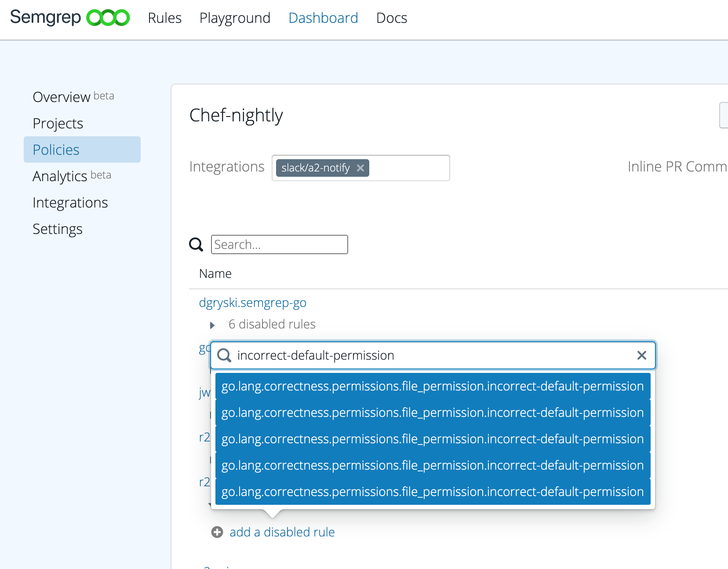Clear the rule search using the X icon

click(641, 355)
